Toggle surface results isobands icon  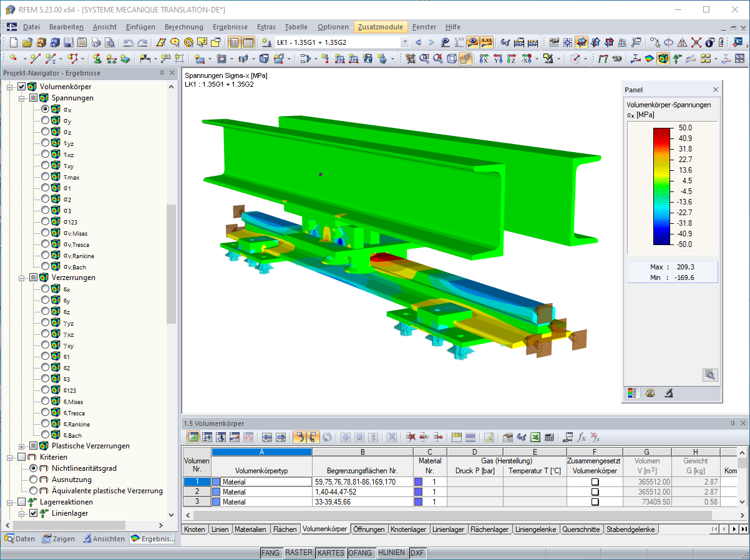[649, 59]
